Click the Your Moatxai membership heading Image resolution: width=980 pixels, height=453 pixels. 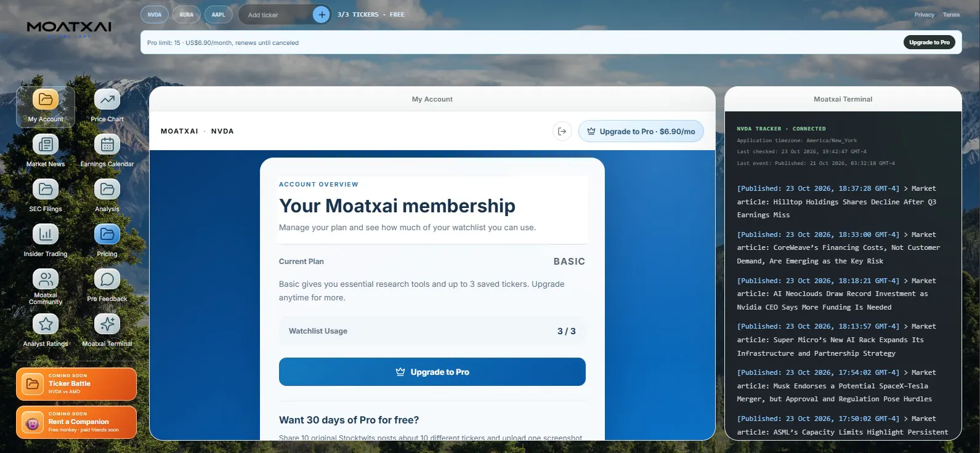pyautogui.click(x=397, y=206)
